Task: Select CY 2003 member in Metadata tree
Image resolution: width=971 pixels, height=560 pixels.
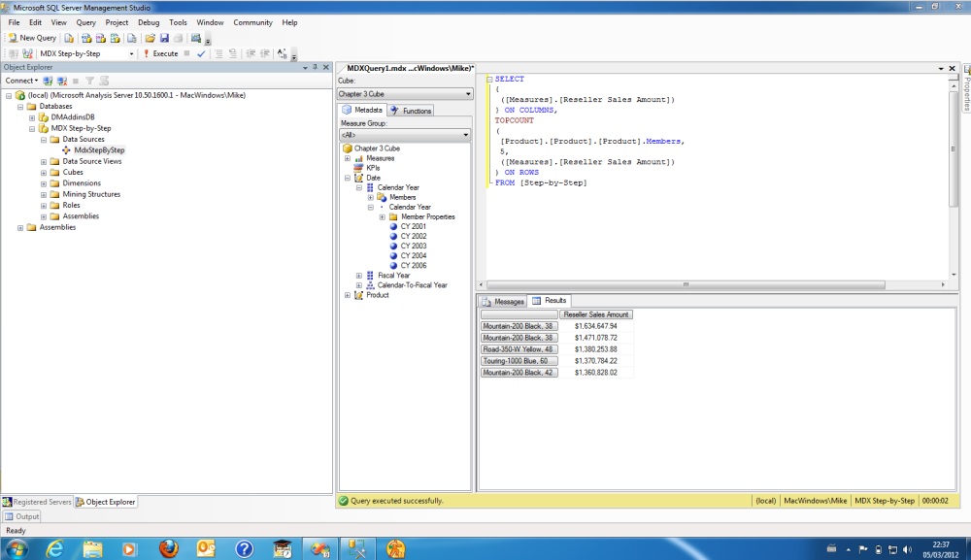Action: tap(413, 246)
